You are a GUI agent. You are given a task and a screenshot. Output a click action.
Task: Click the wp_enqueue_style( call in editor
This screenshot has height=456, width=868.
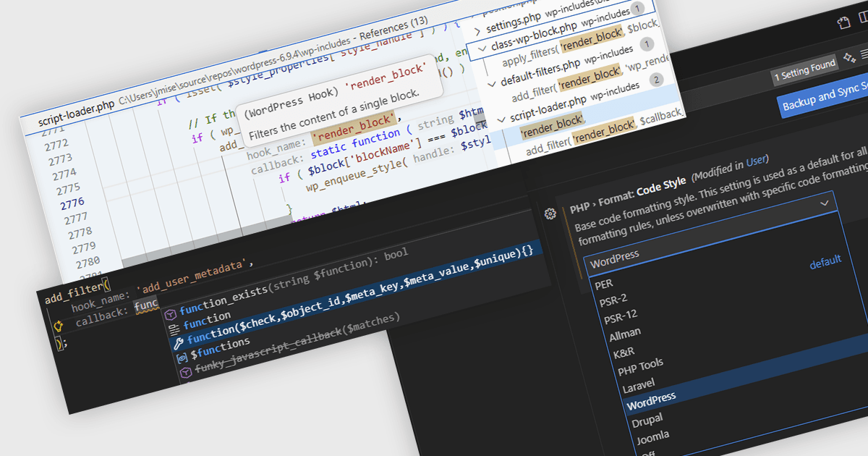pyautogui.click(x=359, y=174)
